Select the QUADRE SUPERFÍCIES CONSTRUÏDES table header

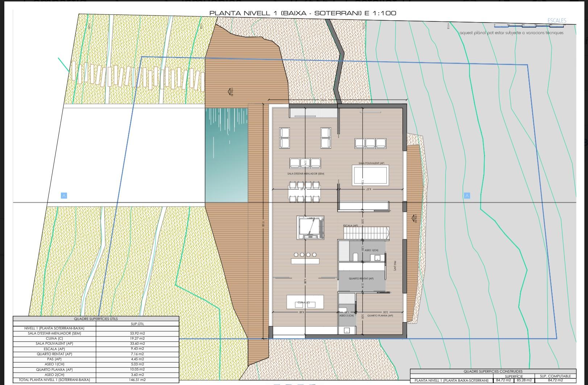[x=493, y=371]
